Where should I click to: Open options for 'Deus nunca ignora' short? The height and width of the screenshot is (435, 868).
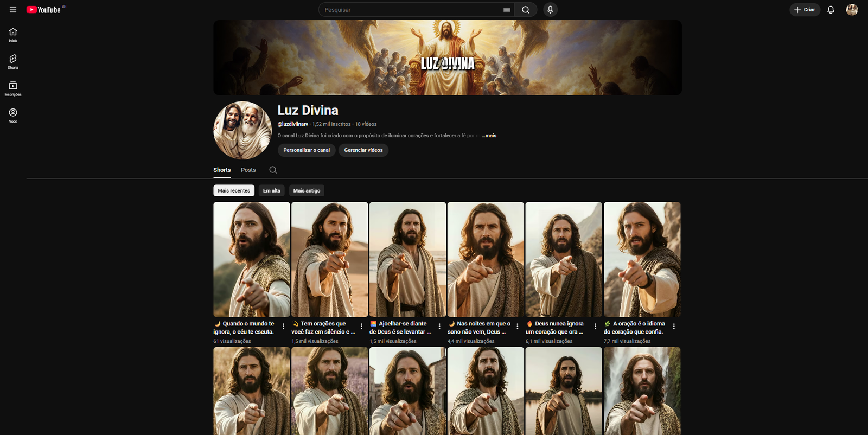point(596,327)
